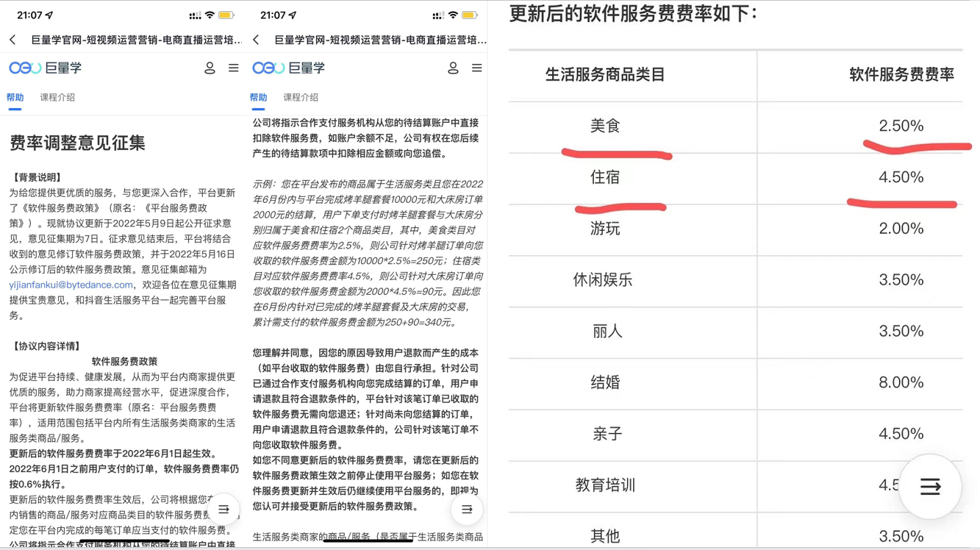Click 4.50% rate for 住宿

[901, 177]
